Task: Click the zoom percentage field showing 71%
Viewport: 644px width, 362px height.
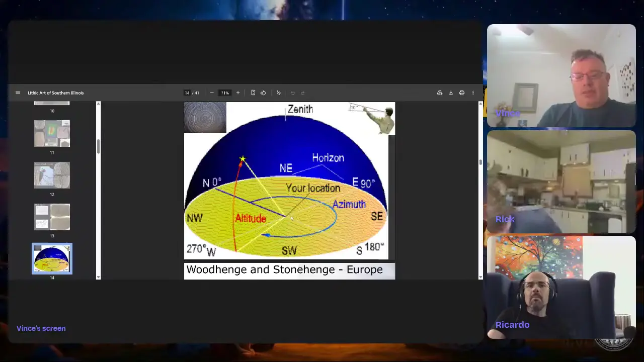Action: [225, 93]
